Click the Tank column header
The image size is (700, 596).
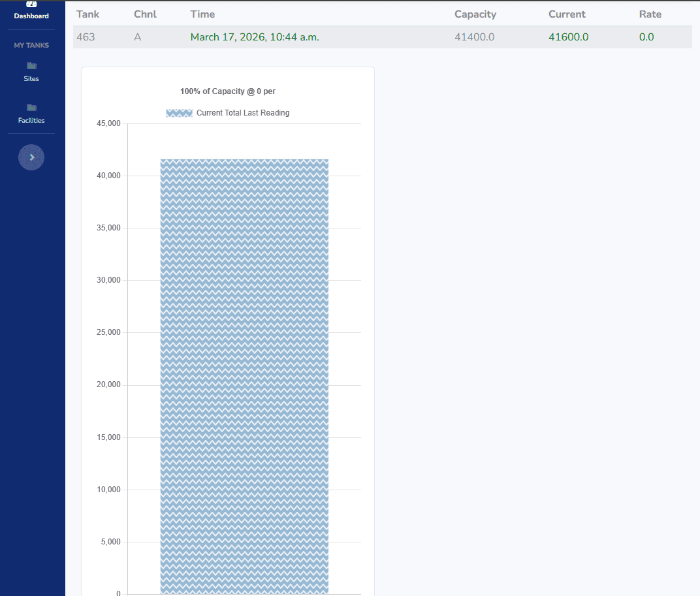(87, 14)
